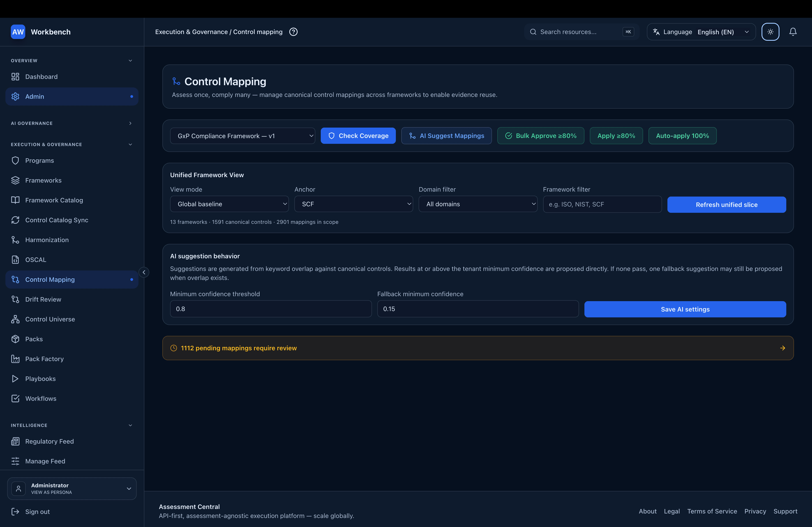Click the Regulatory Feed newspaper icon
This screenshot has height=527, width=812.
[15, 441]
